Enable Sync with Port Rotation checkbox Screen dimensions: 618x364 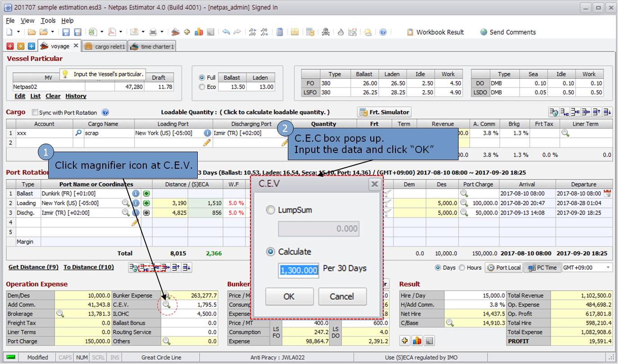(x=35, y=112)
